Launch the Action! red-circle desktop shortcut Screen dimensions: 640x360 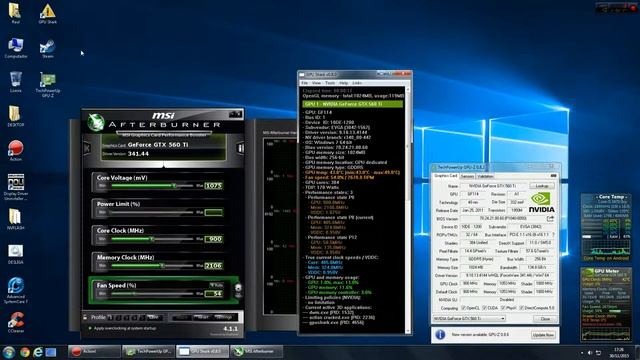tap(16, 150)
